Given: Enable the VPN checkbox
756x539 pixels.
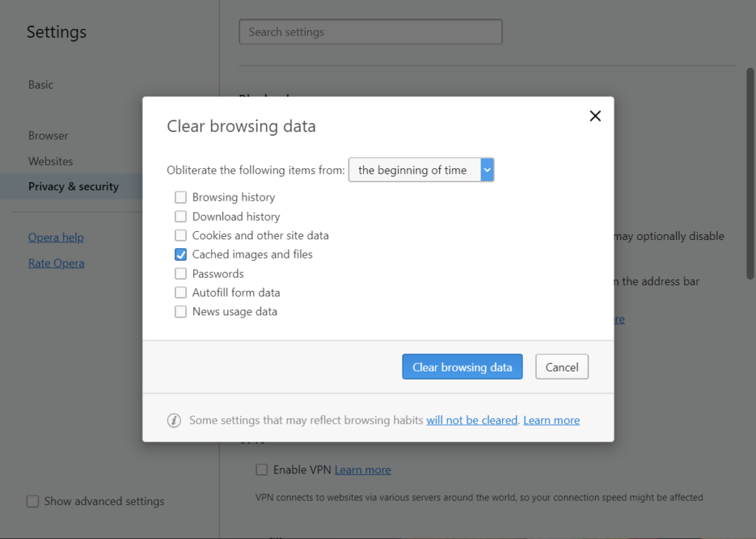Looking at the screenshot, I should [x=261, y=469].
